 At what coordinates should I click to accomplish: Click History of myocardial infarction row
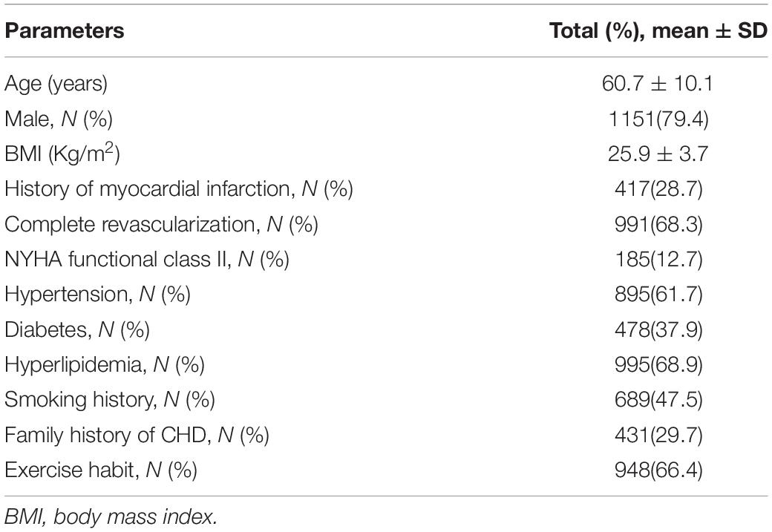(x=179, y=189)
